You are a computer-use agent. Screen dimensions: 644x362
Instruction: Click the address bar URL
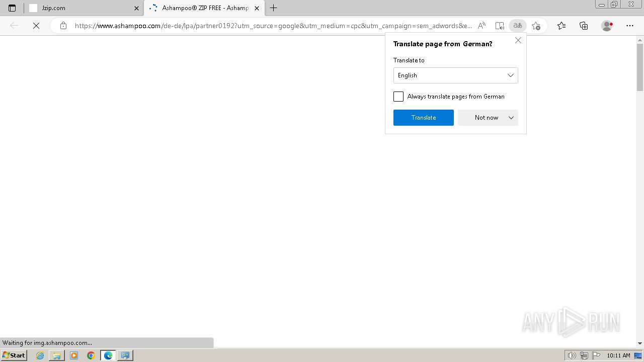click(x=273, y=26)
